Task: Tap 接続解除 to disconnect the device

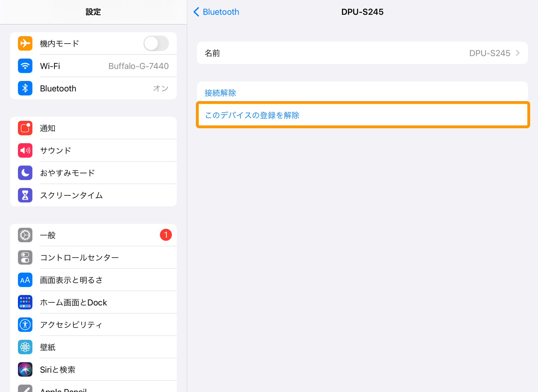Action: pyautogui.click(x=221, y=93)
